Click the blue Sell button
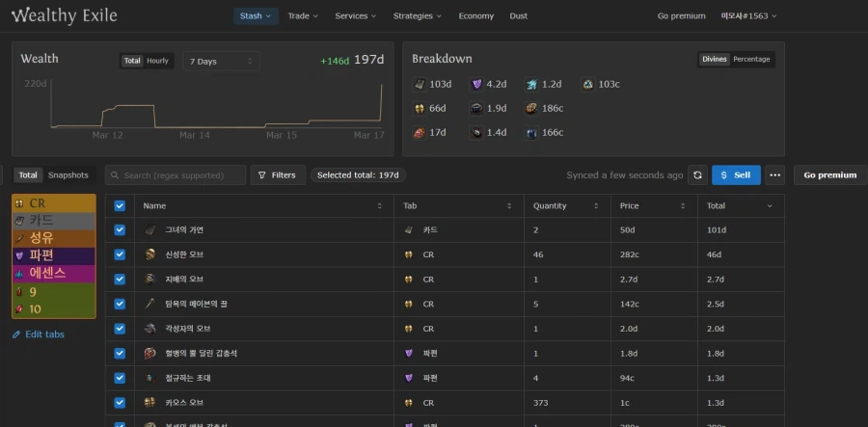868x427 pixels. [736, 175]
